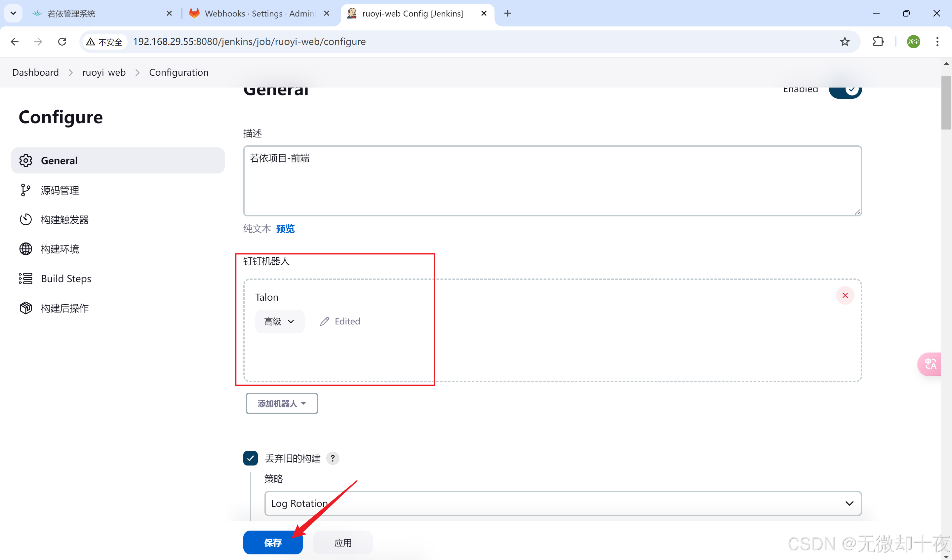Click the red X to remove Talon robot
This screenshot has width=952, height=560.
pyautogui.click(x=845, y=295)
